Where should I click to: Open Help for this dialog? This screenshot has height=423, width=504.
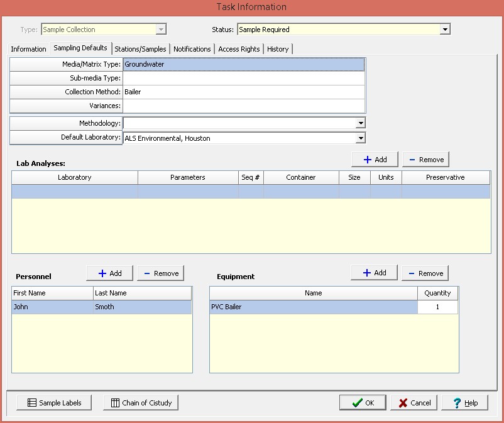pos(464,403)
